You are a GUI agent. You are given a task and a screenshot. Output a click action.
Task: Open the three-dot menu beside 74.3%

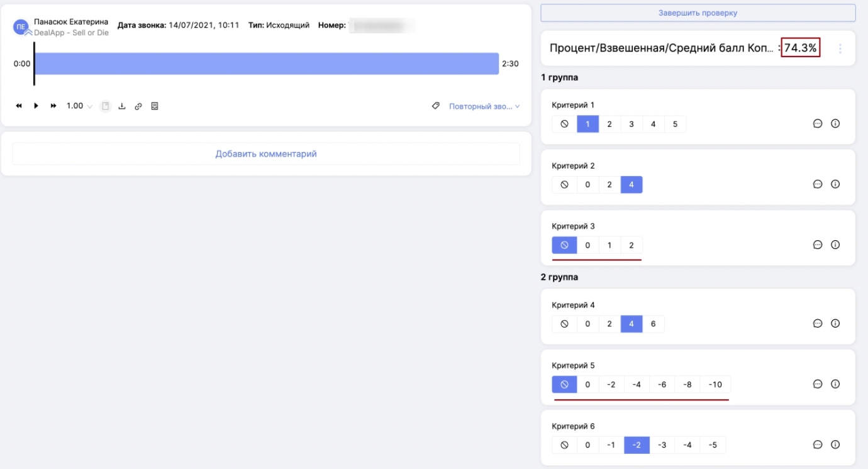[x=840, y=48]
